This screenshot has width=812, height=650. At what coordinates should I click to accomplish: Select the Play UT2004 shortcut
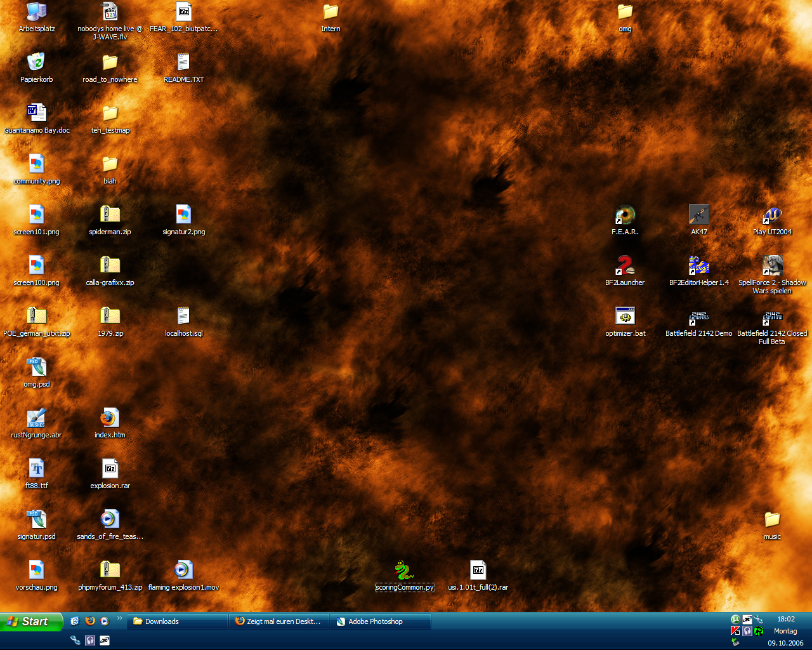pos(773,220)
